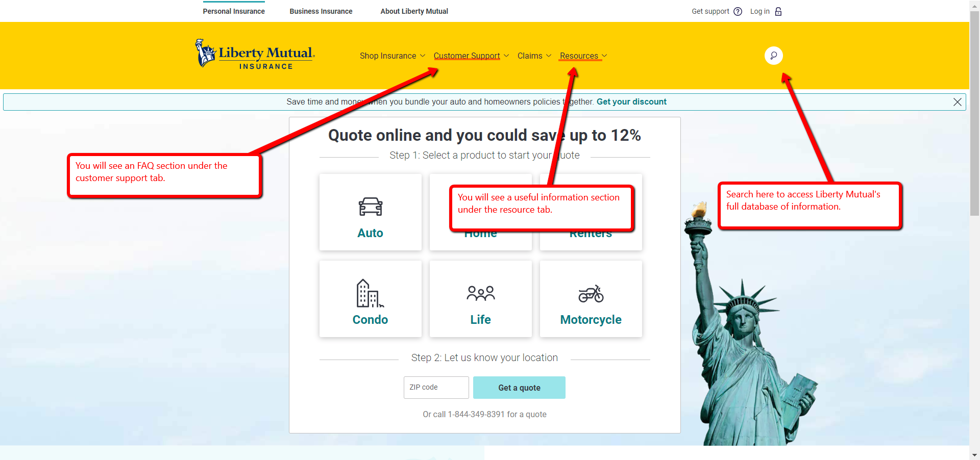The height and width of the screenshot is (460, 980).
Task: Select the Motorcycle icon
Action: coord(591,294)
